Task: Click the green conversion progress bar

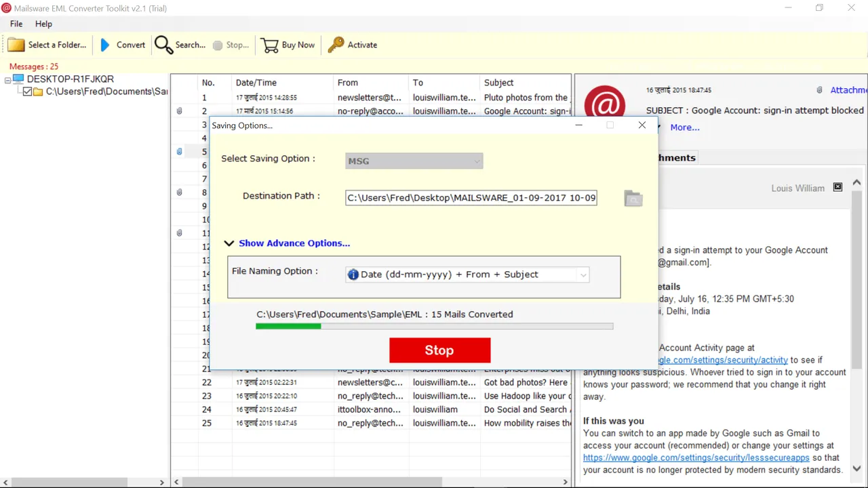Action: [x=434, y=326]
